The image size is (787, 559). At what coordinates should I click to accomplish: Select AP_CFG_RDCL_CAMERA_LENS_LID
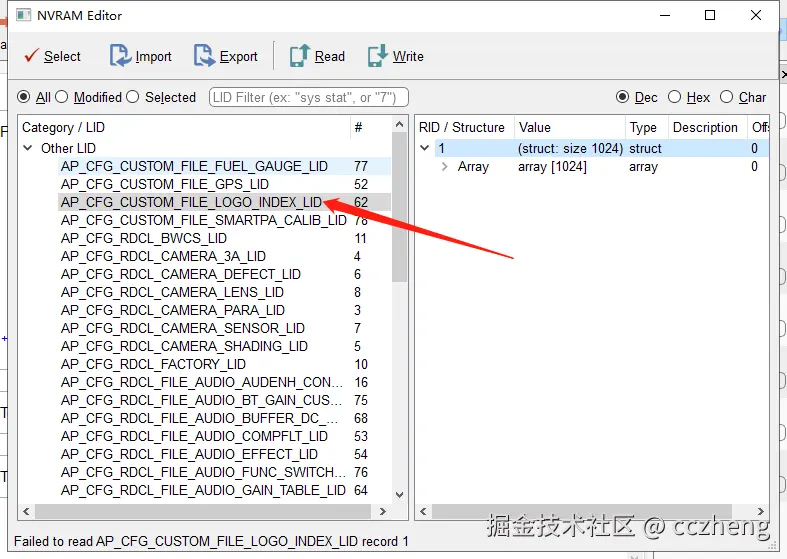172,292
